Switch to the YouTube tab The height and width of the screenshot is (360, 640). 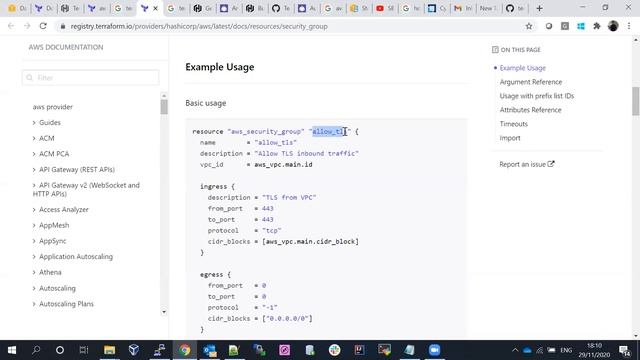tap(385, 8)
